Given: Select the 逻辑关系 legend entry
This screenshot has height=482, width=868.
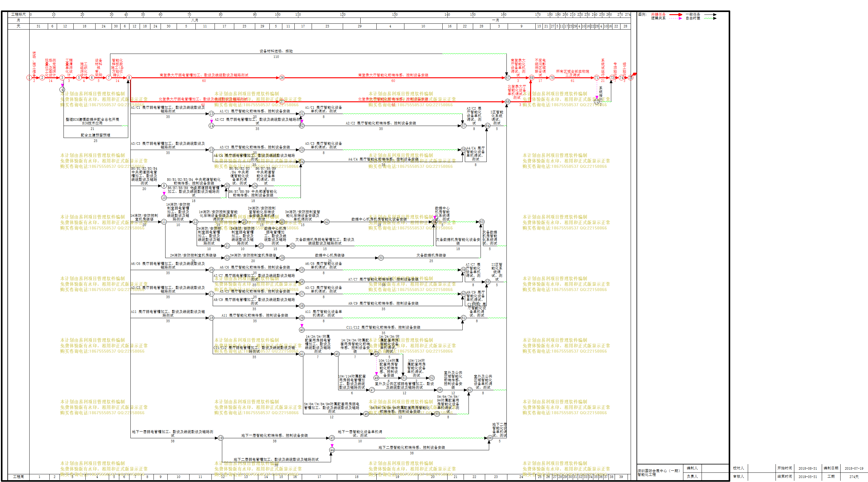Looking at the screenshot, I should tap(658, 18).
